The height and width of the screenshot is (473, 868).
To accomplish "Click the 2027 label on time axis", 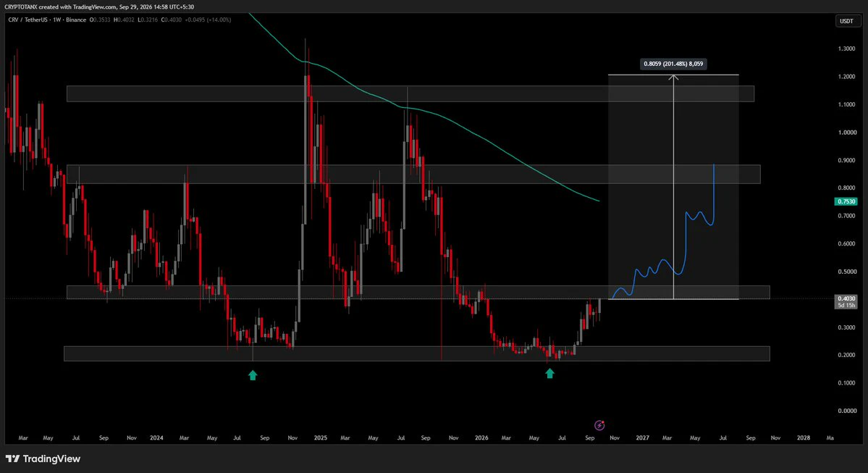I will pos(642,438).
